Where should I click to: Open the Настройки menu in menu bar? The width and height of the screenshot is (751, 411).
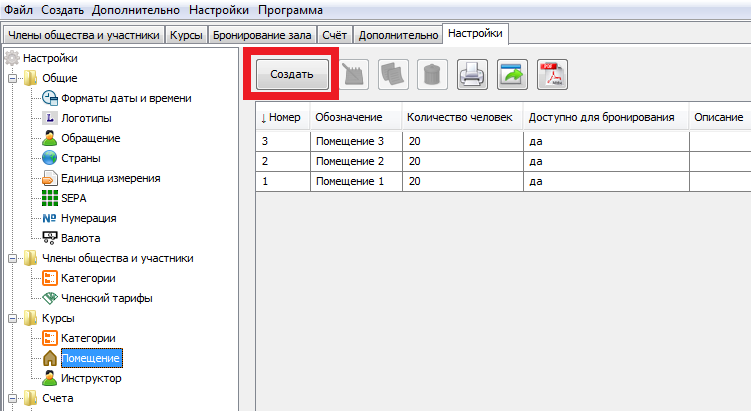click(219, 10)
